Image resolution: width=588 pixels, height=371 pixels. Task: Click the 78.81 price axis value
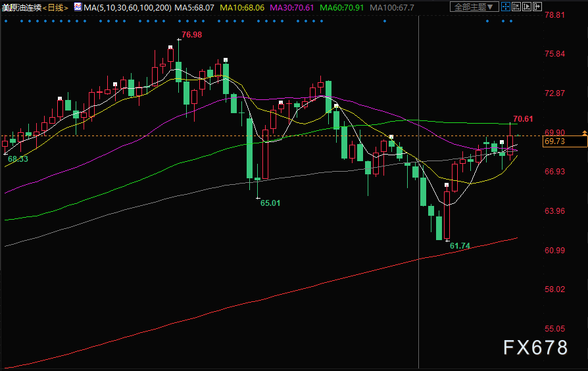pyautogui.click(x=554, y=15)
